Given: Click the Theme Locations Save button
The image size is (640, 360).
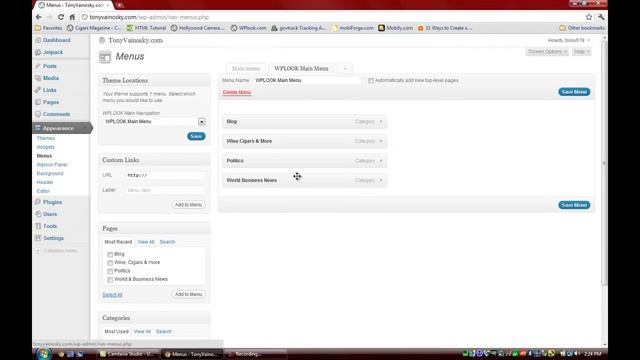Looking at the screenshot, I should 196,136.
